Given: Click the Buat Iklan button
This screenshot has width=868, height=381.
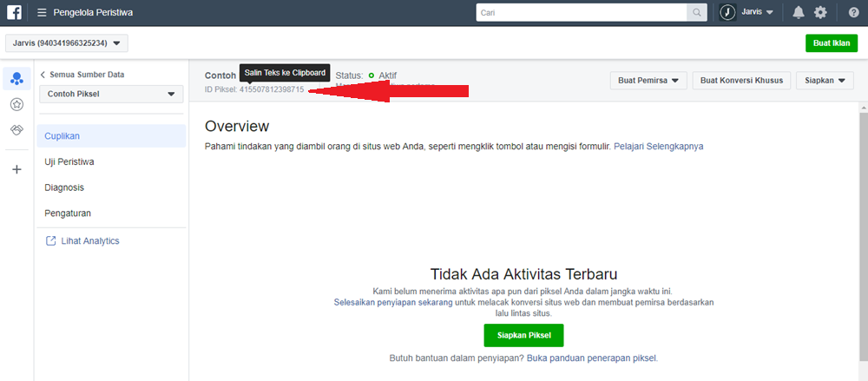Looking at the screenshot, I should coord(832,43).
